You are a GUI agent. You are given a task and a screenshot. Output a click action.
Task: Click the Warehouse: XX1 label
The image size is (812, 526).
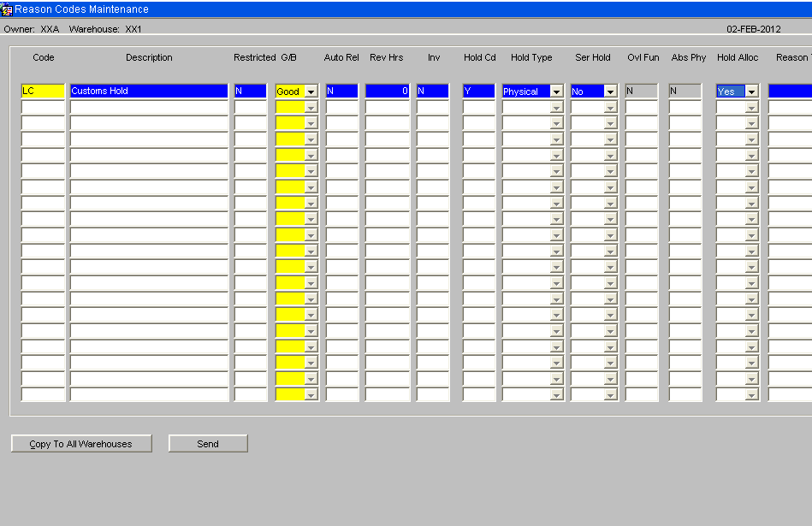pos(105,29)
